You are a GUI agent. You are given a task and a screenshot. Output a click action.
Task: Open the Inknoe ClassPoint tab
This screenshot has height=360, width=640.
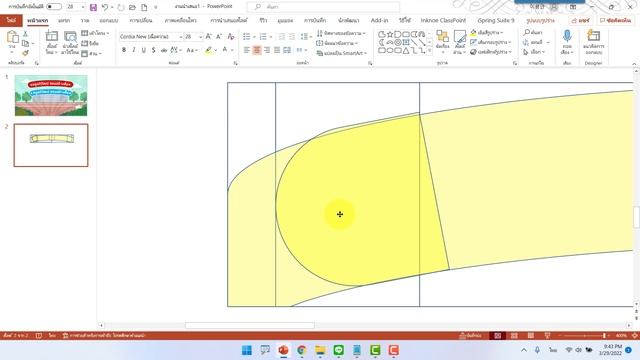coord(443,20)
